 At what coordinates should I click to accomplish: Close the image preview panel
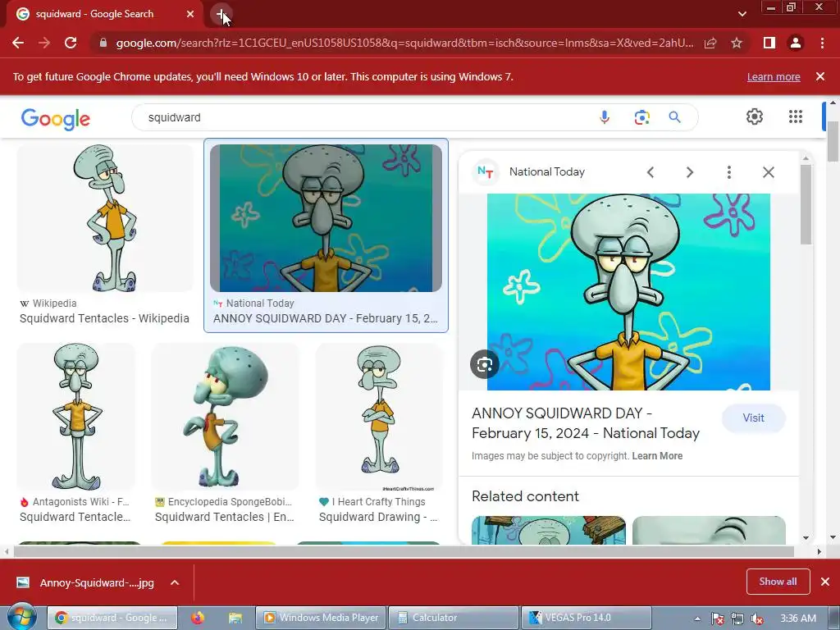click(768, 172)
